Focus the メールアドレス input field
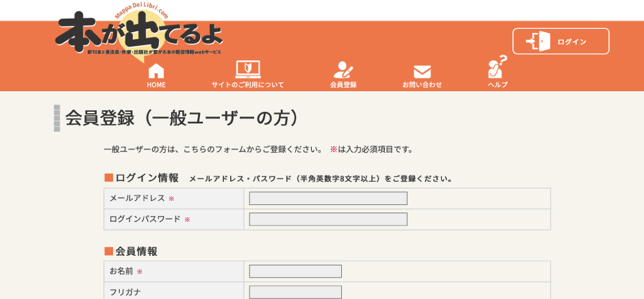This screenshot has height=299, width=644. point(328,198)
